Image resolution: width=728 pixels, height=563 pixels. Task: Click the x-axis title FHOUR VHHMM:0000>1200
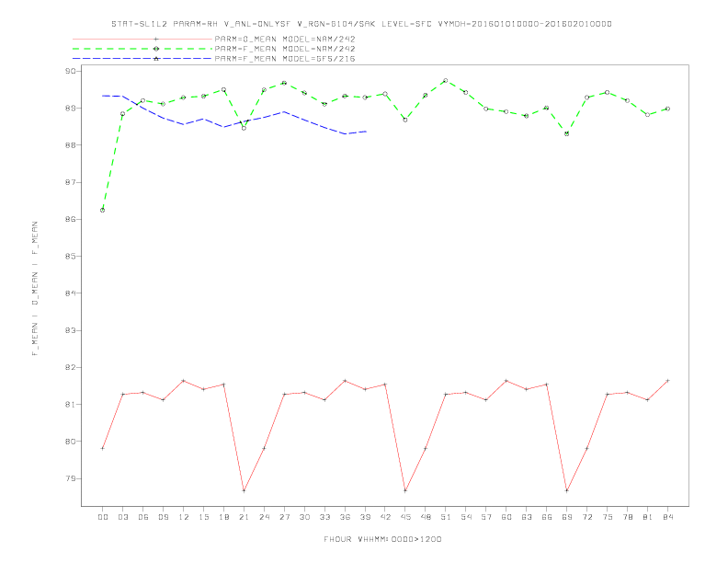pyautogui.click(x=382, y=539)
